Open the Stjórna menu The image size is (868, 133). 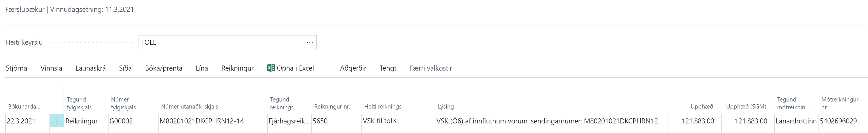pyautogui.click(x=17, y=68)
